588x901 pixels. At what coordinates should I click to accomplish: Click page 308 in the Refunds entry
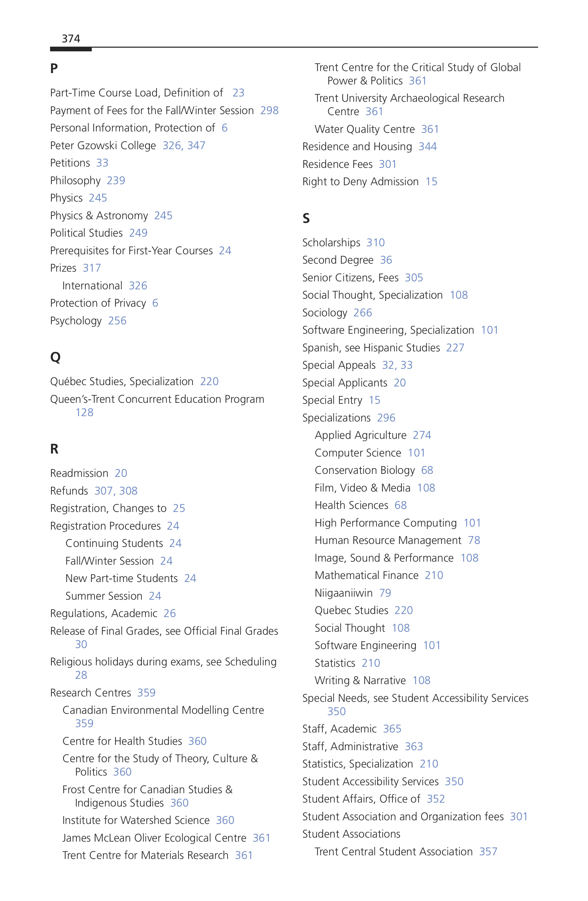pyautogui.click(x=128, y=491)
